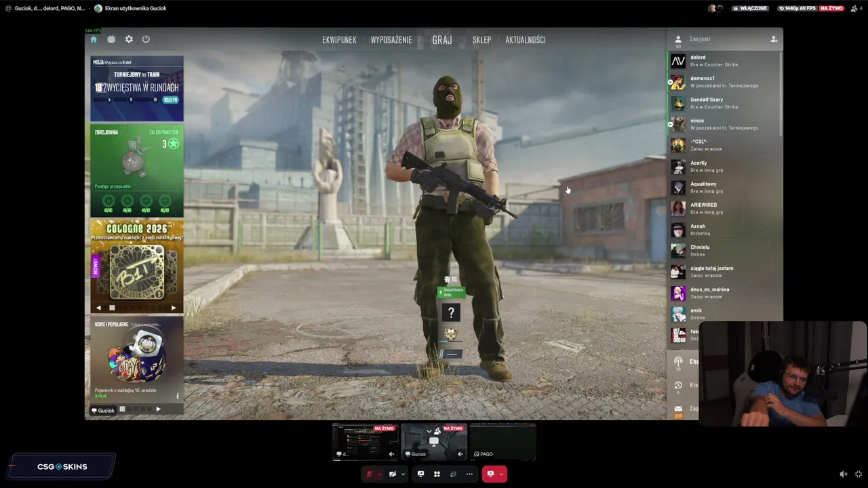
Task: Exit fullscreen with the collapse icon
Action: point(859,474)
